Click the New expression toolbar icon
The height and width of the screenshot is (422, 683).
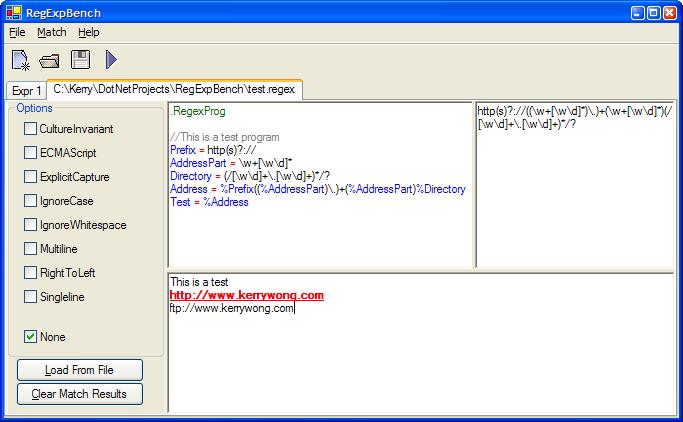click(21, 60)
